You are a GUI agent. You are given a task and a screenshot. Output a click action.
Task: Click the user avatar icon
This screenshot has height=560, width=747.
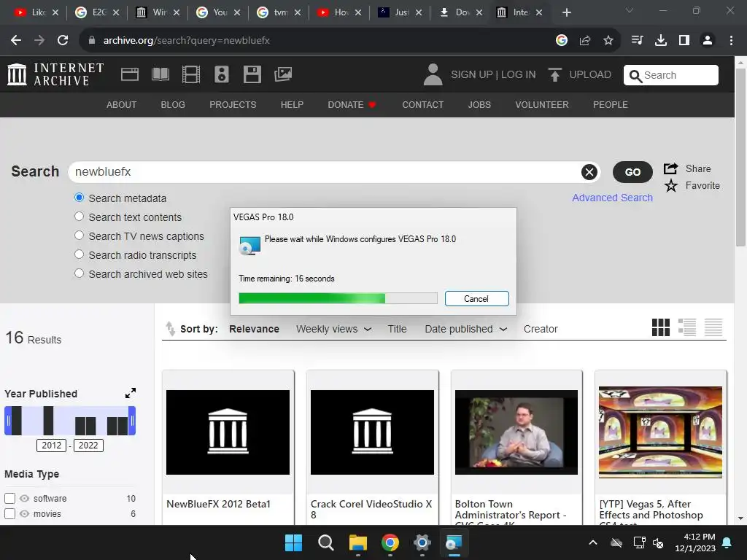pyautogui.click(x=433, y=75)
